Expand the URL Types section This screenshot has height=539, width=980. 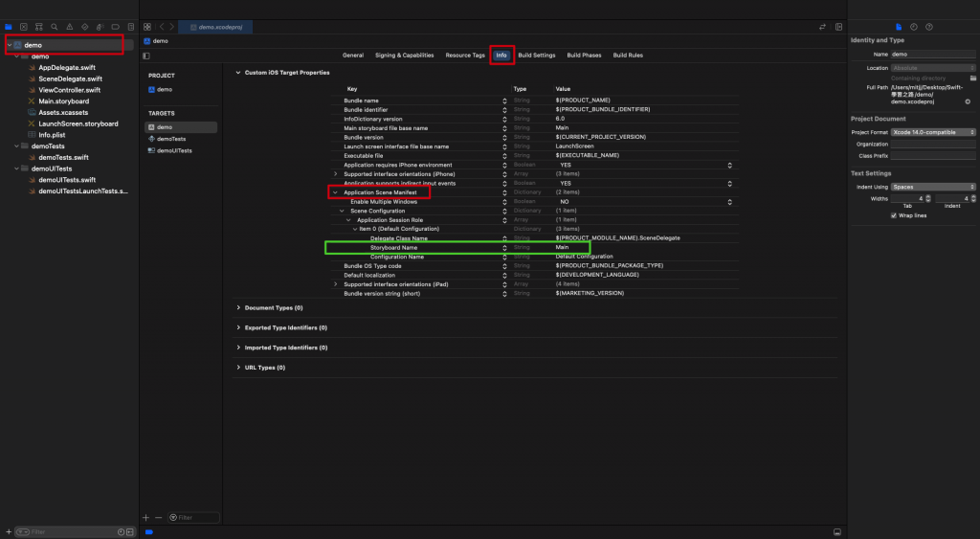pyautogui.click(x=238, y=368)
